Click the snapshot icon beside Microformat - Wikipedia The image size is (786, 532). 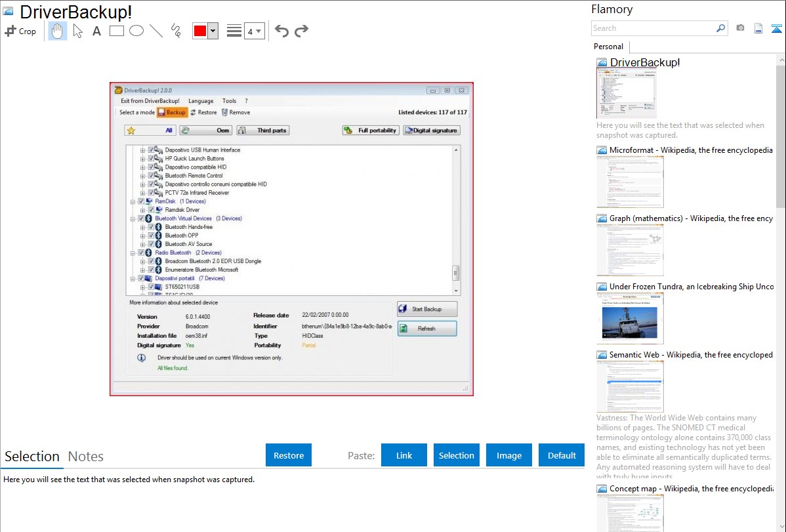pyautogui.click(x=602, y=150)
